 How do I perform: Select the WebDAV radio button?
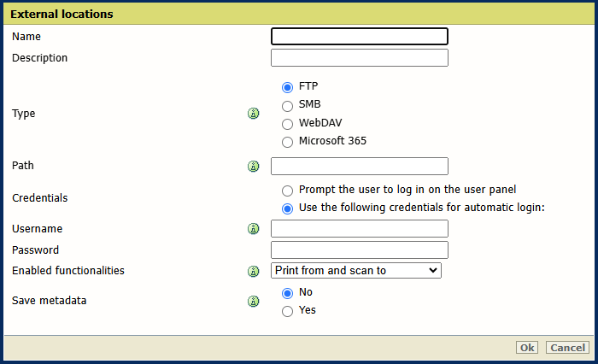[x=287, y=123]
